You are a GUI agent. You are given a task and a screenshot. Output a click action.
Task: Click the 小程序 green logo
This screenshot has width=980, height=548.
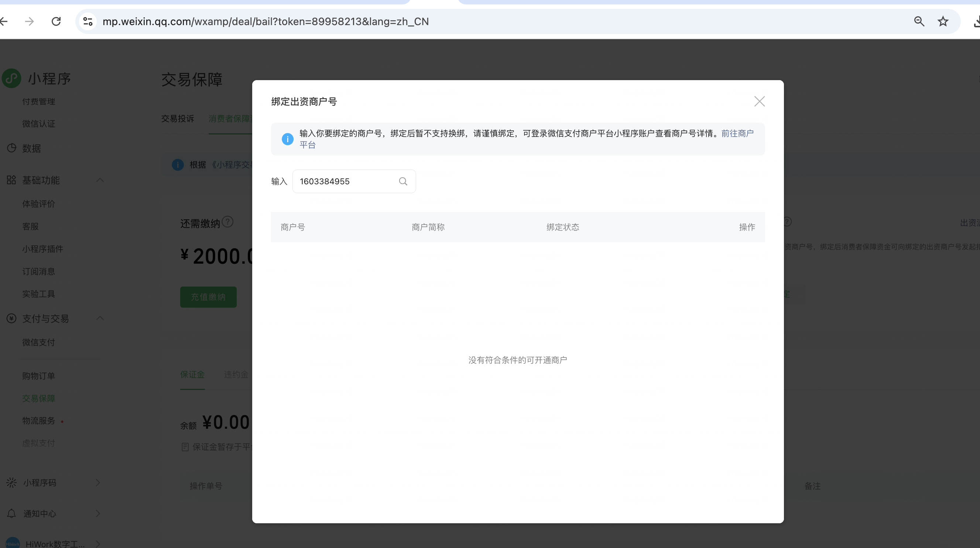[x=11, y=78]
